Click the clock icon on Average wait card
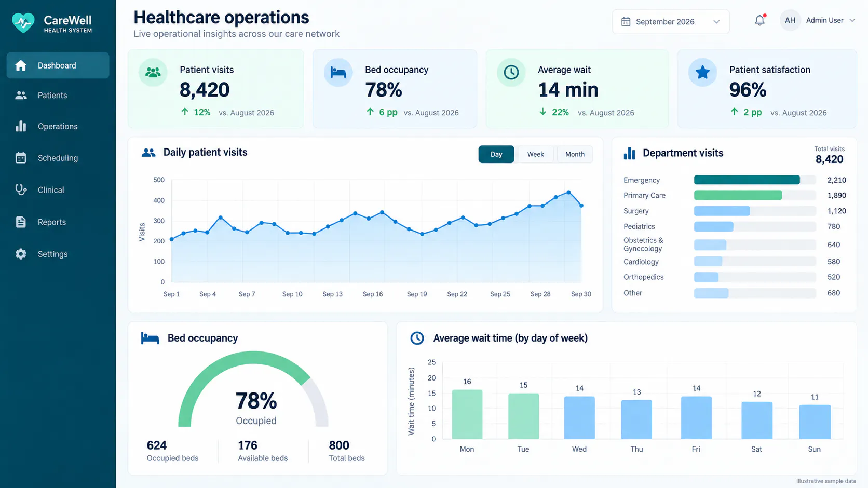 coord(511,72)
